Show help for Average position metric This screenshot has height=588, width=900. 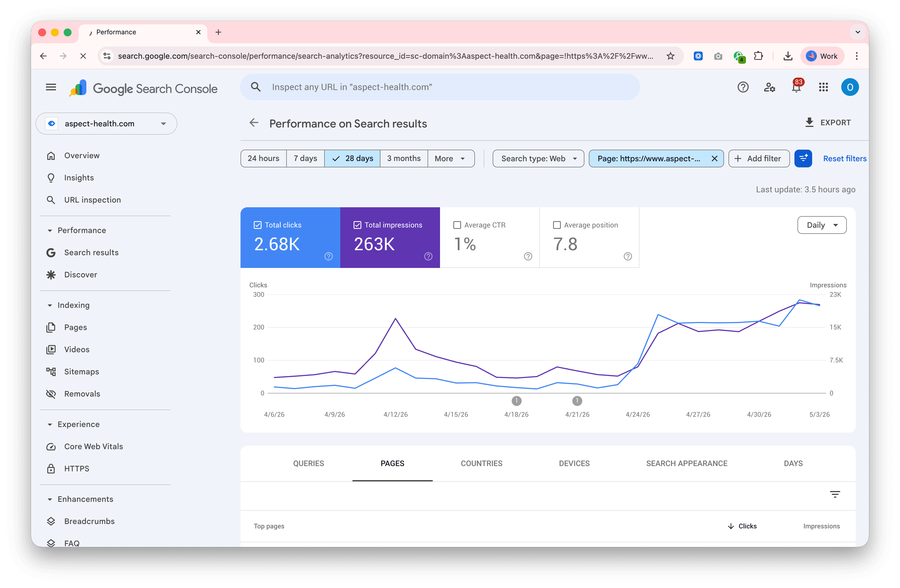point(628,256)
